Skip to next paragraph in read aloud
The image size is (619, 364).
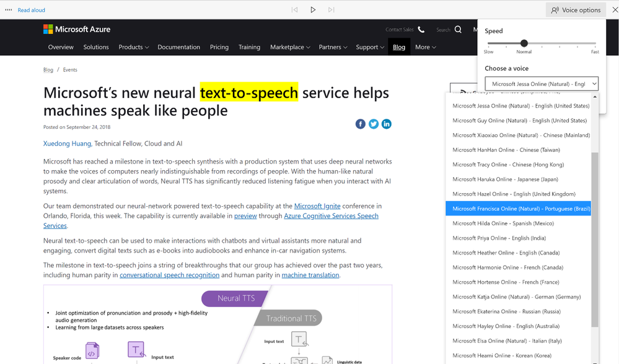point(331,10)
